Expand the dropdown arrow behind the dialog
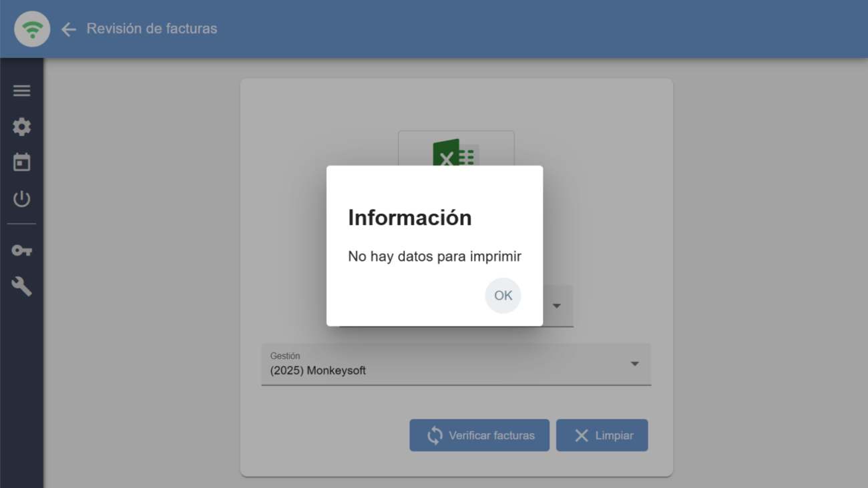The height and width of the screenshot is (488, 868). point(557,306)
